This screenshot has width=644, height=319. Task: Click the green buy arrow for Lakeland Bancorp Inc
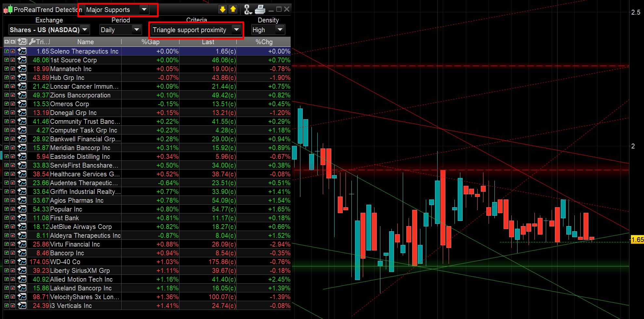tap(7, 288)
